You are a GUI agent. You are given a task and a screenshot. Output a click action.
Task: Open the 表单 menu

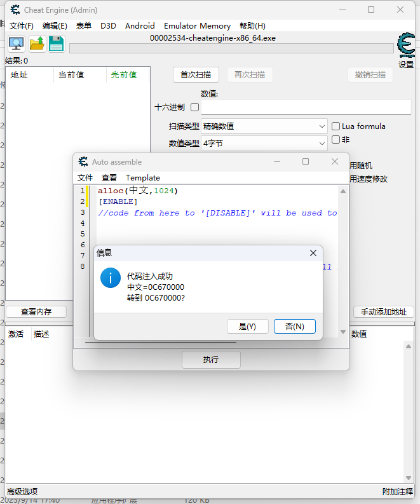pos(83,25)
